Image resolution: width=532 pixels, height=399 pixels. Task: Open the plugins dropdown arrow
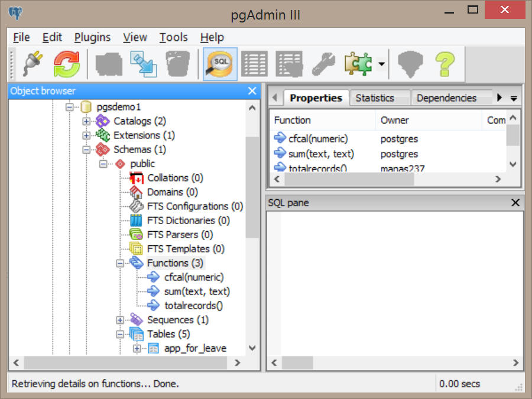click(381, 64)
